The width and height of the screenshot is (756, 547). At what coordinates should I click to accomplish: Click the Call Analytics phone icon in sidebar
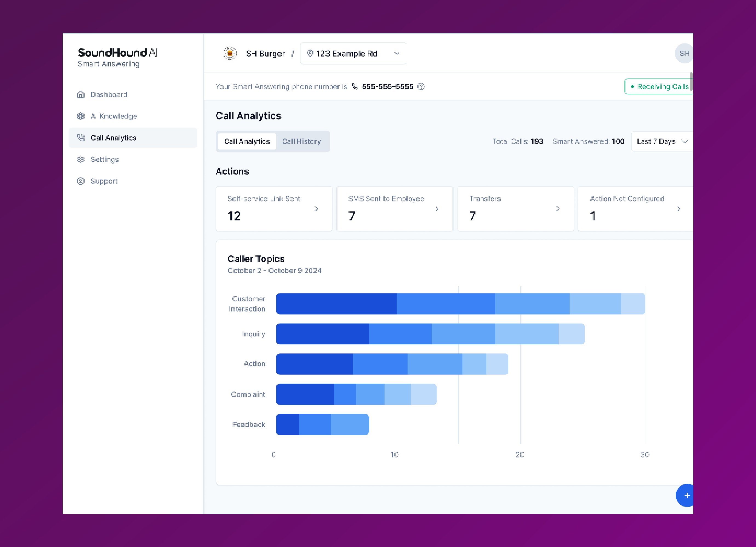[81, 138]
